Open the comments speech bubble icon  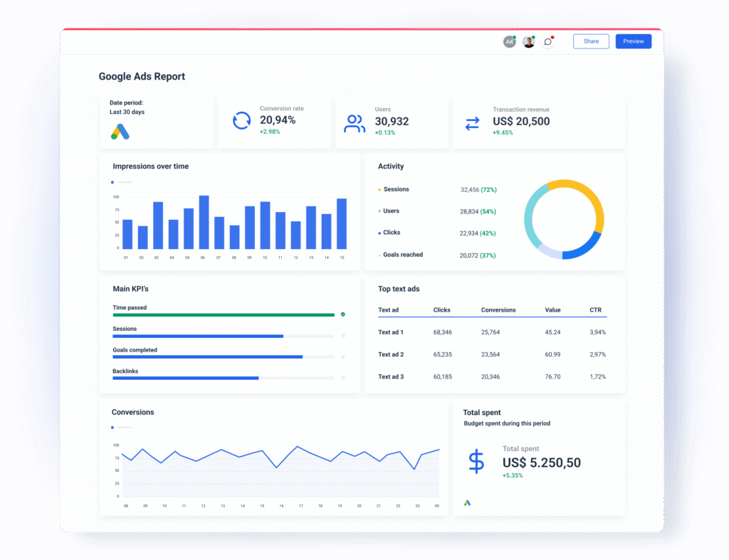[x=548, y=42]
